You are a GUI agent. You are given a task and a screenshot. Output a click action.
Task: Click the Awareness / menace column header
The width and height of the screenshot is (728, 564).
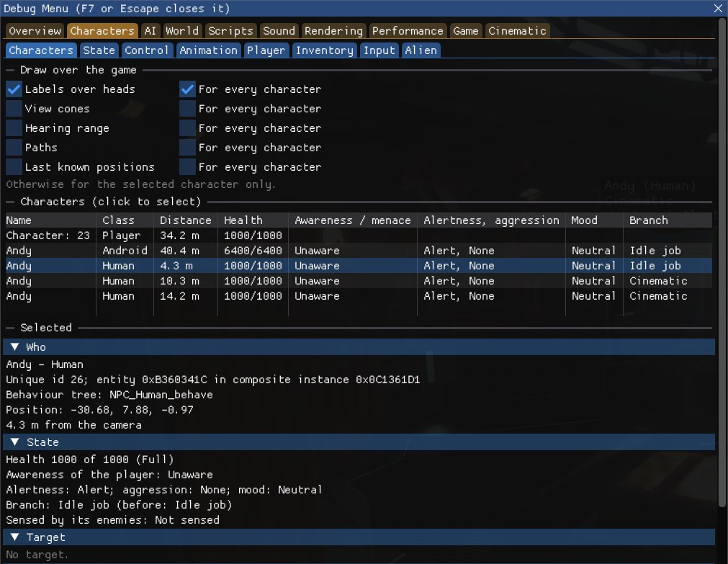click(x=352, y=220)
